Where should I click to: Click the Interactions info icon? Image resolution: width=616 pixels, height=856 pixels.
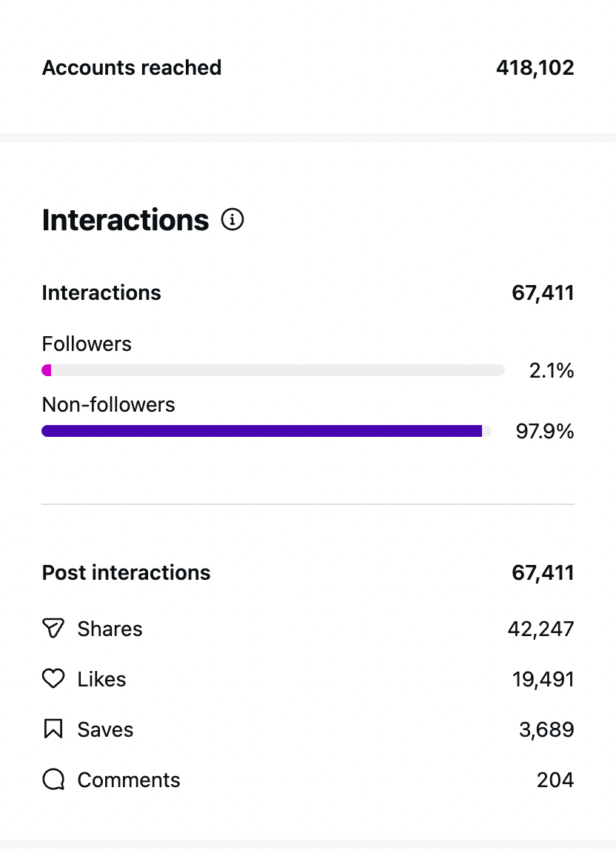click(232, 220)
